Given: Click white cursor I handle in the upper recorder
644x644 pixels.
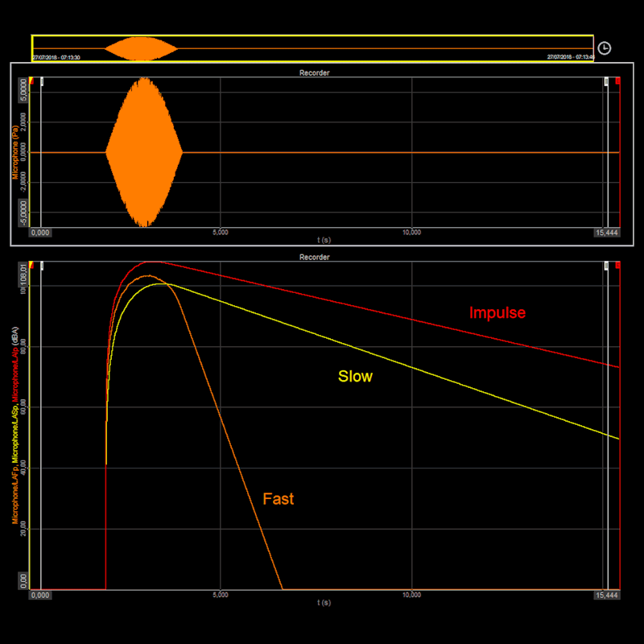Looking at the screenshot, I should [x=42, y=81].
